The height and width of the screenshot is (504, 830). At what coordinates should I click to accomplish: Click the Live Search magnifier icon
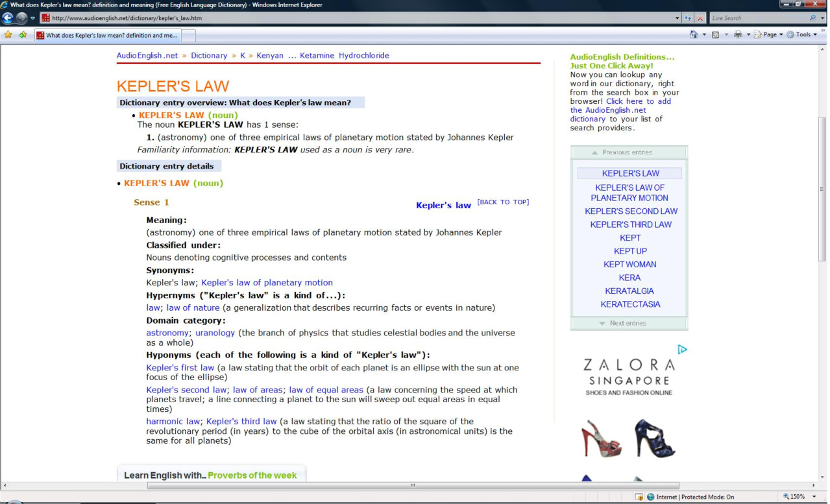pyautogui.click(x=813, y=18)
